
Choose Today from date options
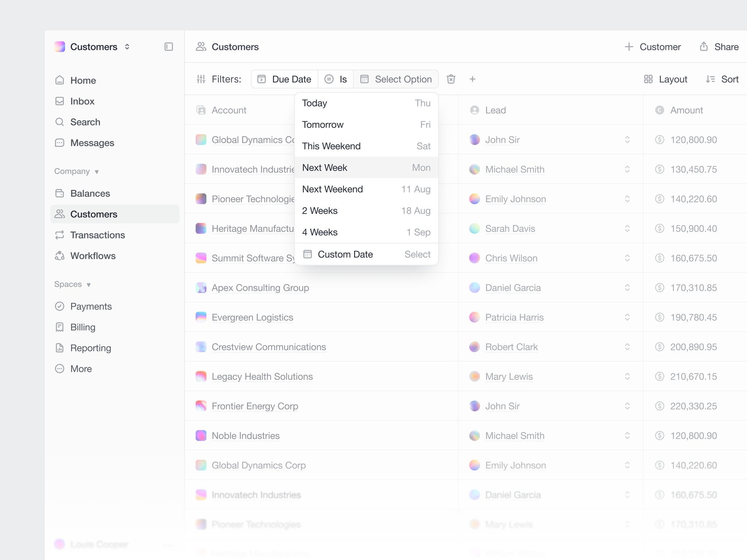pos(366,103)
